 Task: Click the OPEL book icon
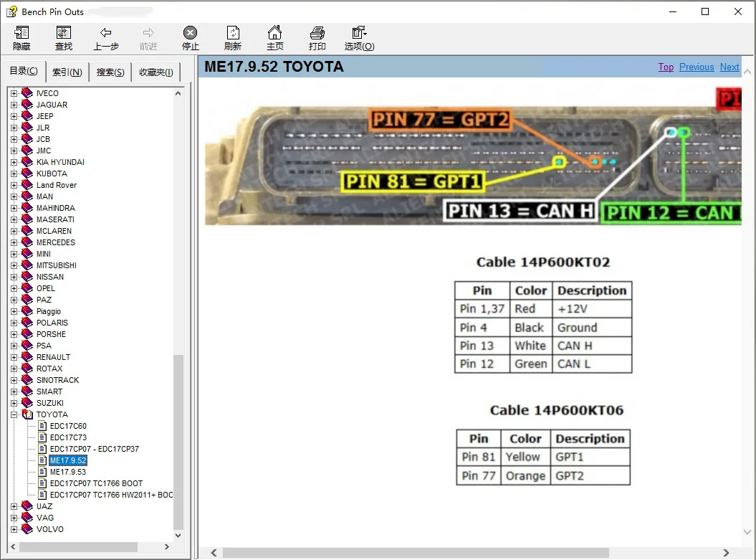[27, 288]
